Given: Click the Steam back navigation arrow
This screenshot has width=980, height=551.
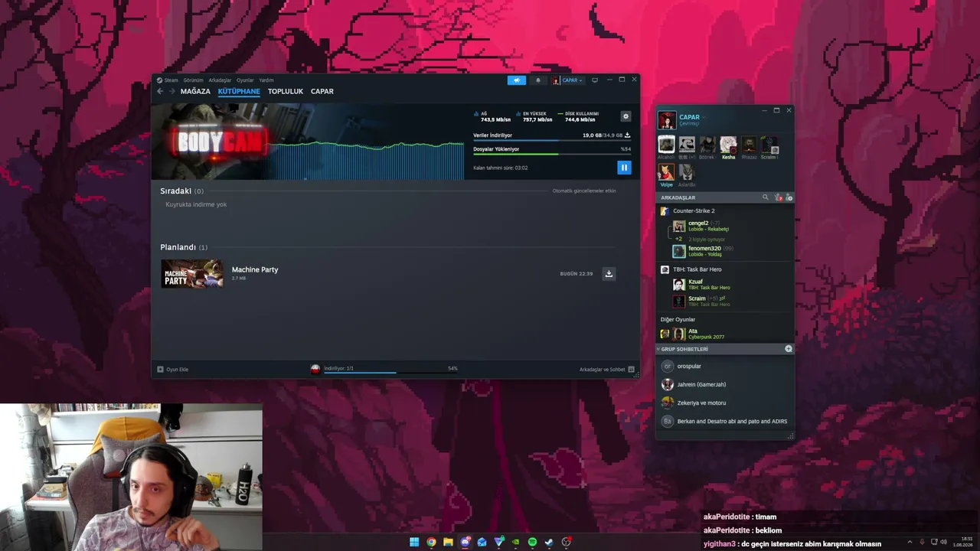Looking at the screenshot, I should pos(160,91).
